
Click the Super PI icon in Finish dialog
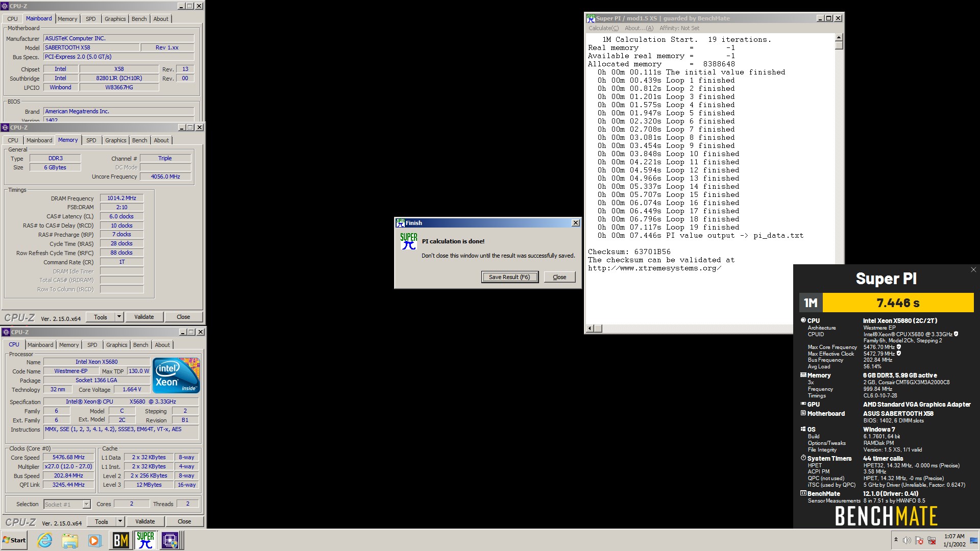click(408, 241)
